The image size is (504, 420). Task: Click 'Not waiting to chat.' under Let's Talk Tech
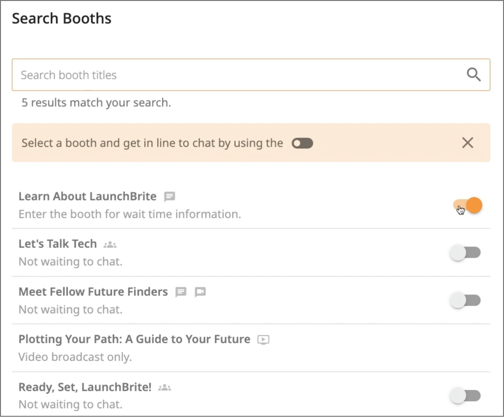click(70, 262)
